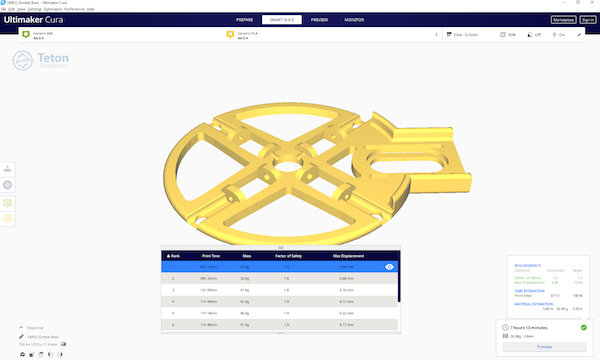Switch to right side view cube icon
Viewport: 600px width, 360px height.
click(x=60, y=354)
